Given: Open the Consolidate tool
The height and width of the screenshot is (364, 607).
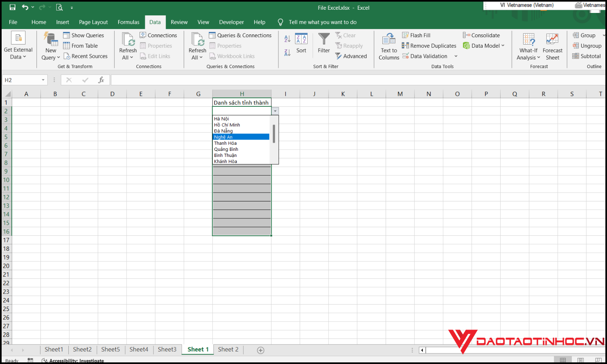Looking at the screenshot, I should 481,35.
